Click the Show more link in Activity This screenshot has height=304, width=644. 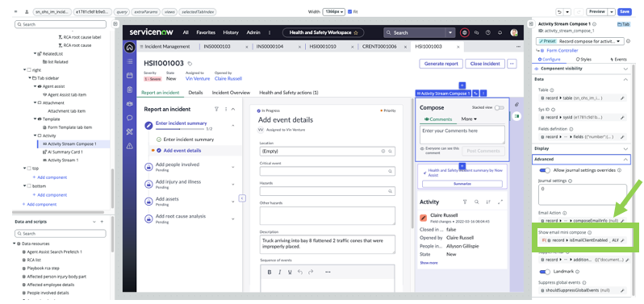428,263
